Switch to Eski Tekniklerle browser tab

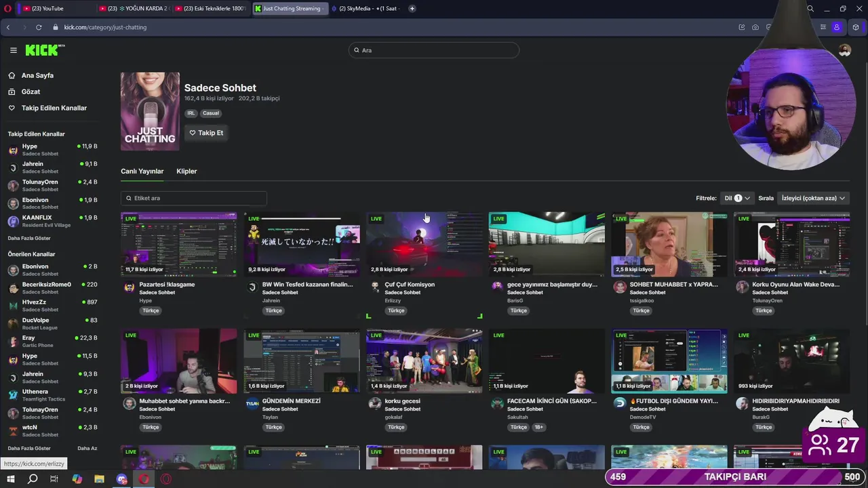[x=210, y=9]
